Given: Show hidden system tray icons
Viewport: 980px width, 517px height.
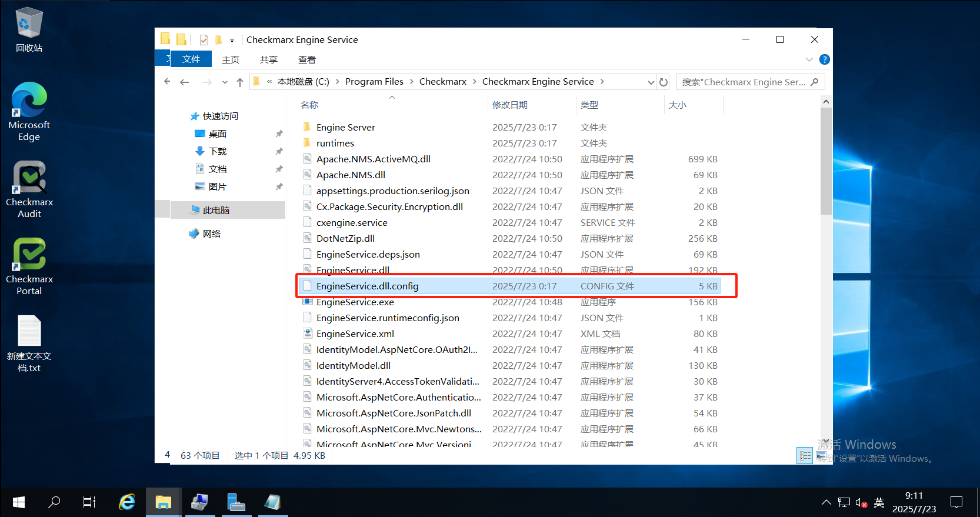Looking at the screenshot, I should coord(826,502).
